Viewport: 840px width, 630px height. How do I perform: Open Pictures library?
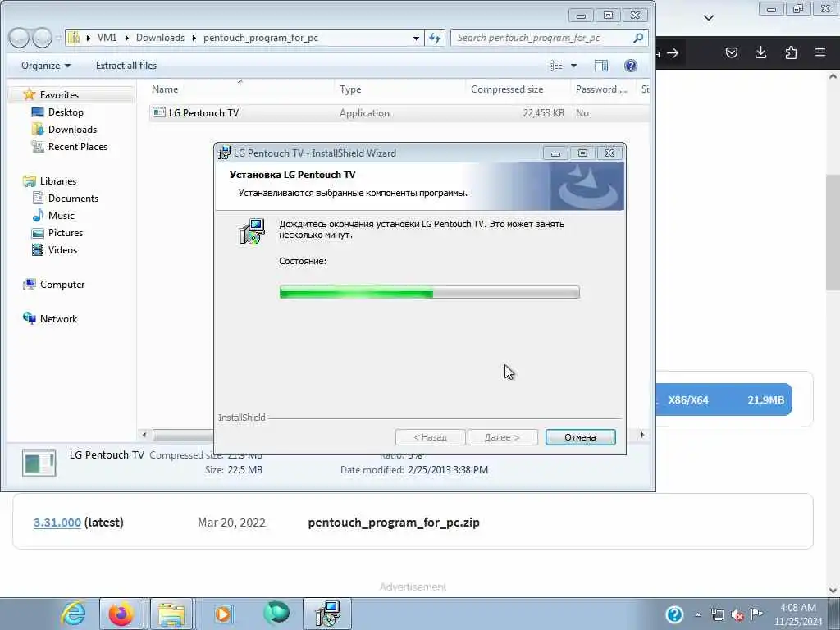pos(66,232)
